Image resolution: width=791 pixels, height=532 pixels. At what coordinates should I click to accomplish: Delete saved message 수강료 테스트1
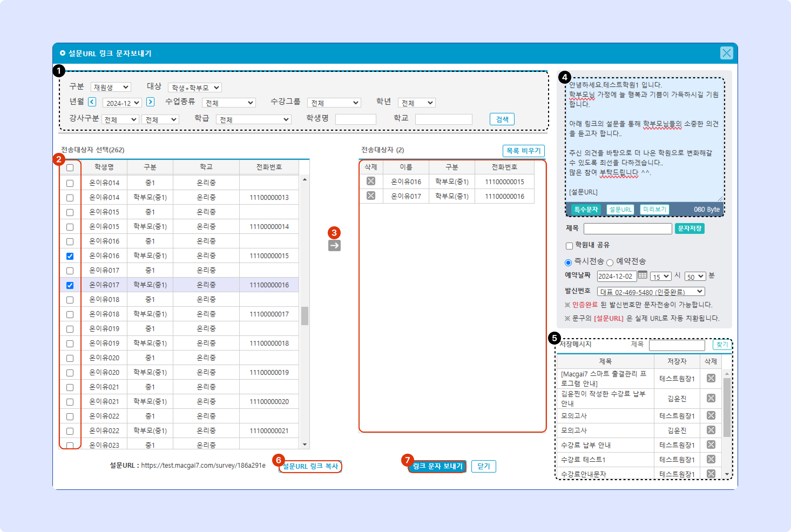pos(711,459)
